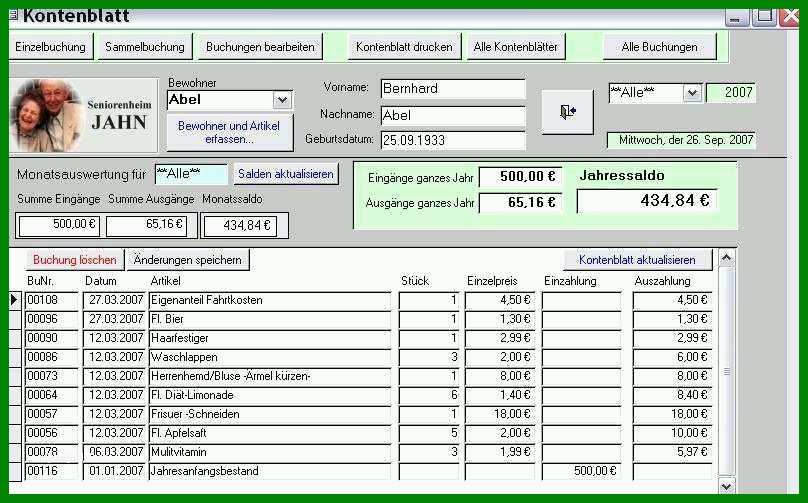Viewport: 808px width, 503px height.
Task: Click Einzelpreis cell 2,99 €
Action: click(500, 339)
